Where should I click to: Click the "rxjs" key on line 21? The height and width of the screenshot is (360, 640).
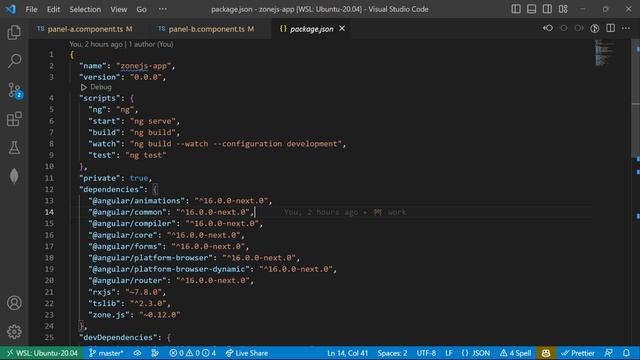[x=102, y=292]
